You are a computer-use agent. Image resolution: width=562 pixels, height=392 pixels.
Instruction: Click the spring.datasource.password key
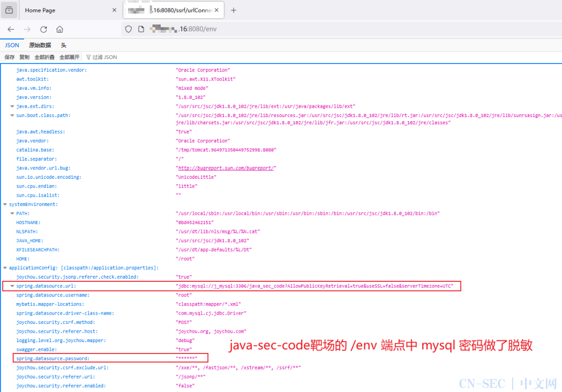[53, 359]
